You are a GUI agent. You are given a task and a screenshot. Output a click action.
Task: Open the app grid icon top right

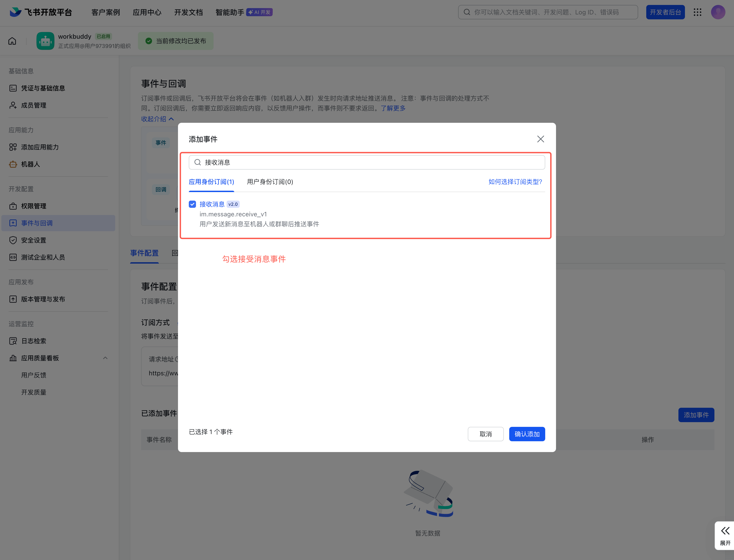pos(697,12)
